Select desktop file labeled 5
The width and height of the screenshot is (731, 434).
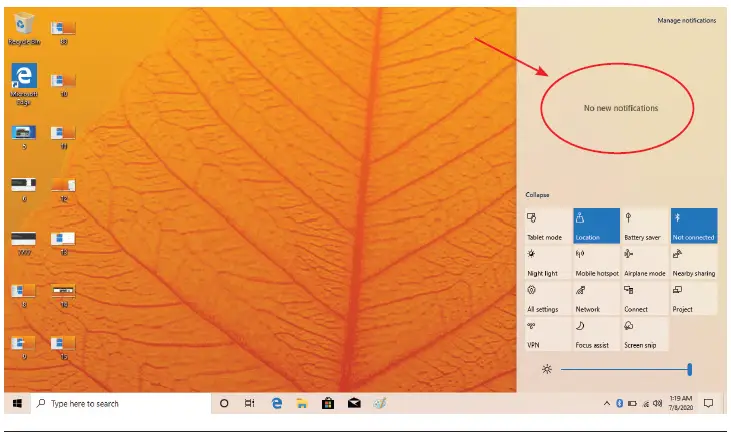(24, 137)
